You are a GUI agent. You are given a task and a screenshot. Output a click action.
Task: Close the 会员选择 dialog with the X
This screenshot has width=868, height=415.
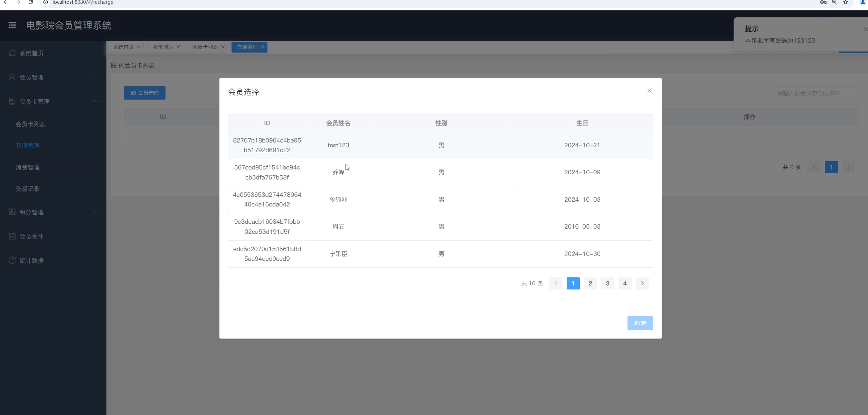(x=649, y=91)
